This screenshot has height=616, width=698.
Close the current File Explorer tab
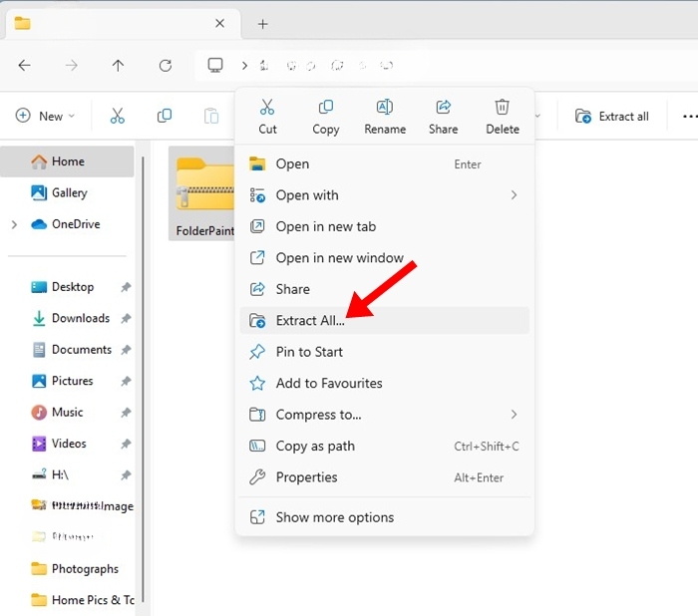(x=220, y=23)
